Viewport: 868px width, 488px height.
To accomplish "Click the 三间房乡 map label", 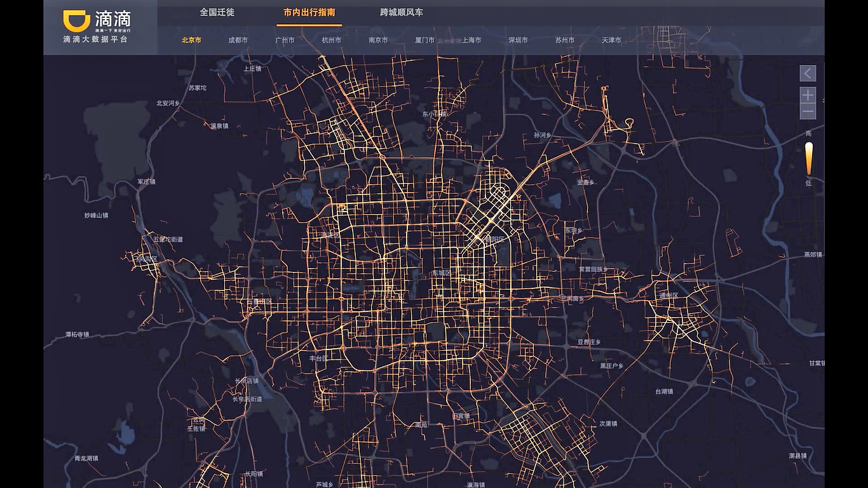I will (x=571, y=299).
